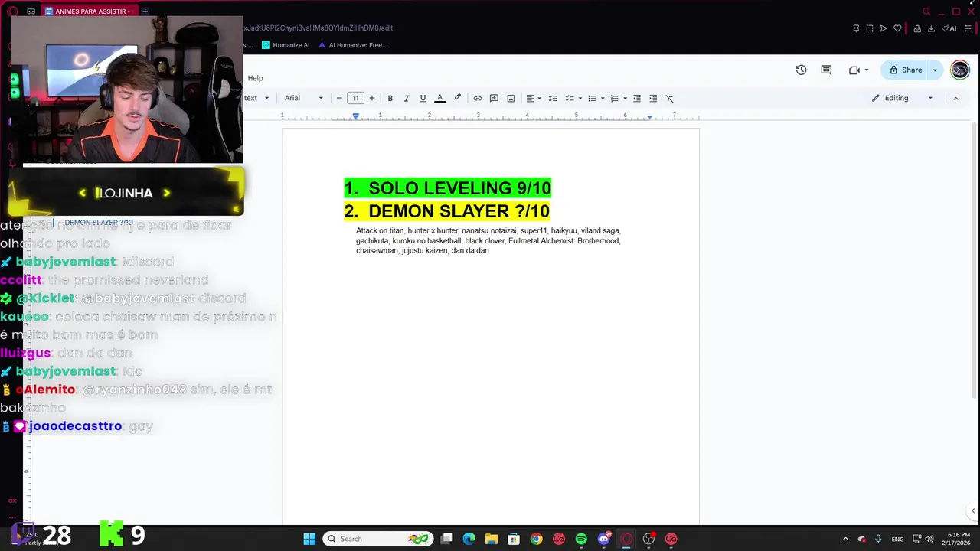Open Spotify from the taskbar
The image size is (980, 551).
click(581, 539)
